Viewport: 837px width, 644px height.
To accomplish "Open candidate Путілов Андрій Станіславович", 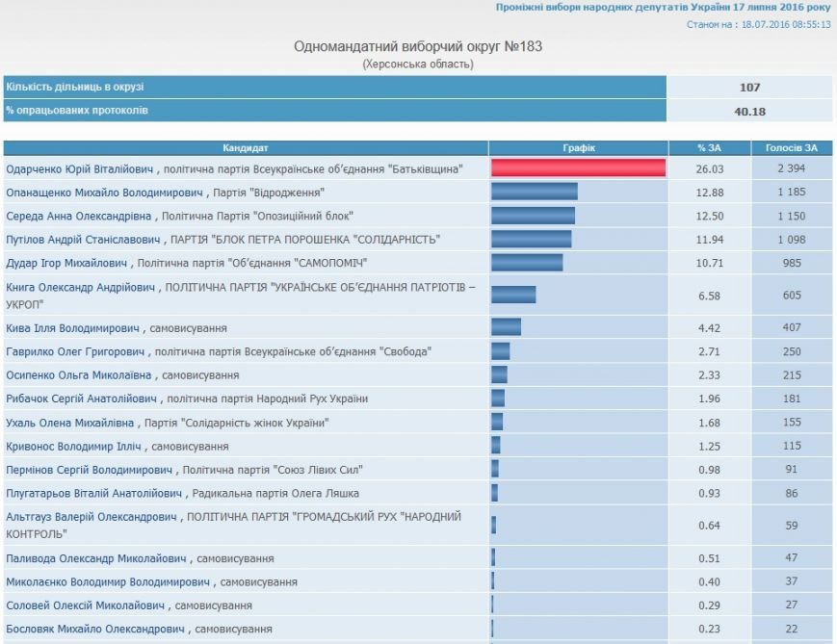I will (83, 240).
